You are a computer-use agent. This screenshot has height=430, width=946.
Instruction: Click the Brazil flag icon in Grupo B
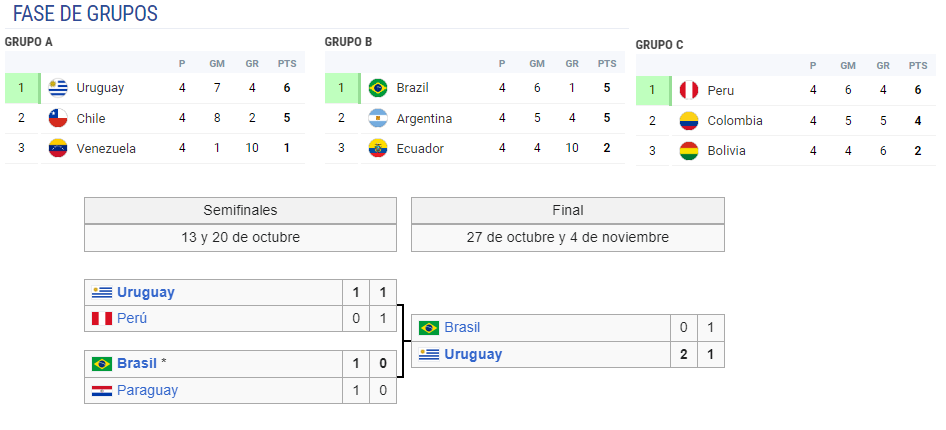(x=378, y=88)
